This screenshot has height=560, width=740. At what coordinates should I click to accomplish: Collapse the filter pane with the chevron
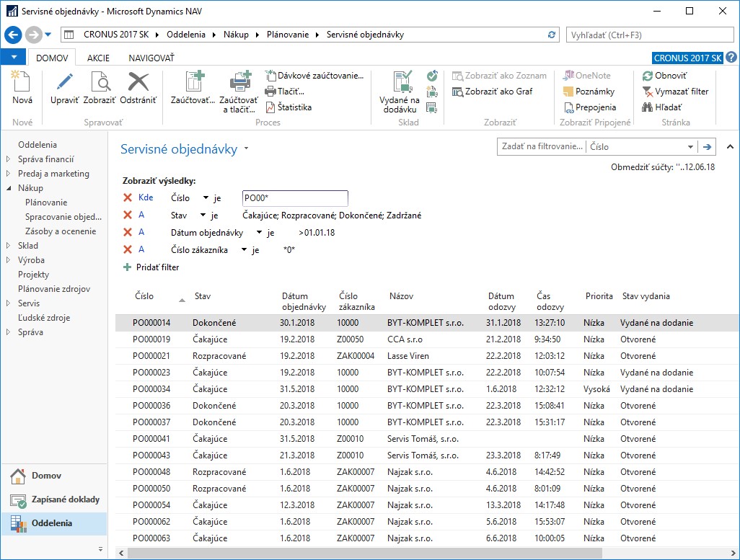click(730, 147)
